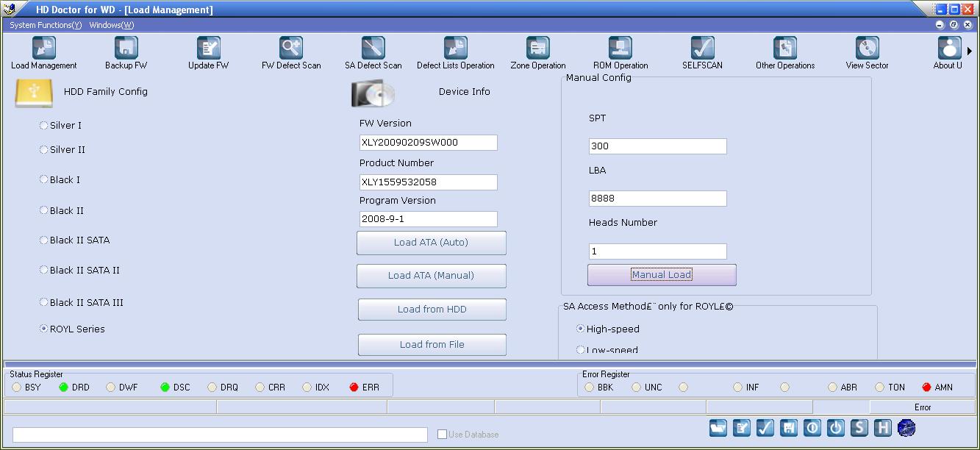
Task: Click the power icon in bottom toolbar
Action: coord(836,428)
